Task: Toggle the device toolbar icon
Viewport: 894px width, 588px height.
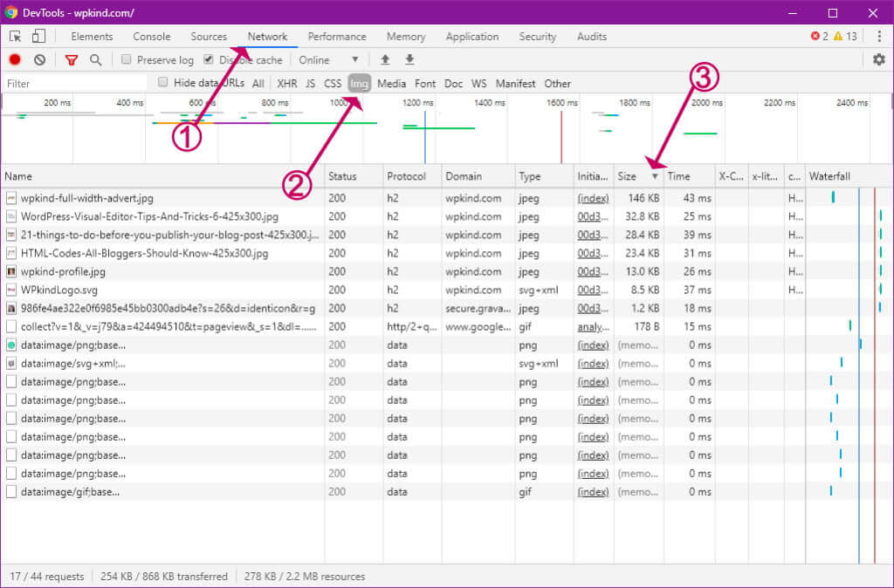Action: [38, 37]
